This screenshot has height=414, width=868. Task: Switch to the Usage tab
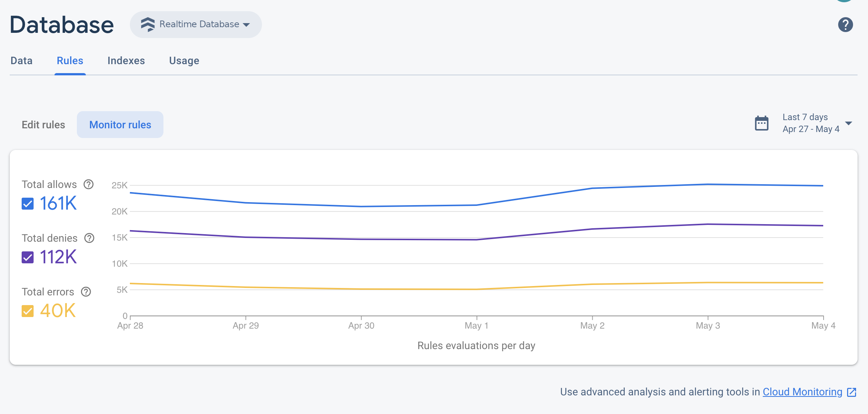pos(184,60)
